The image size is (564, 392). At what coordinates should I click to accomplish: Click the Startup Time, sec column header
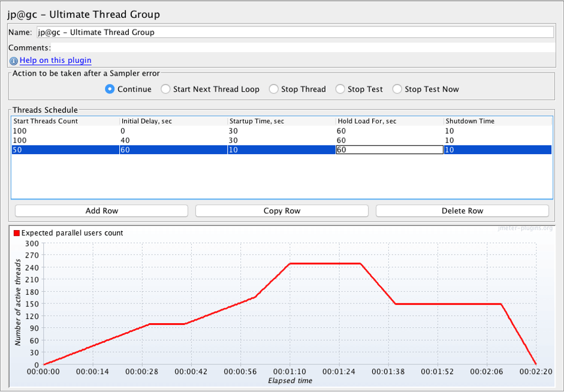[282, 121]
